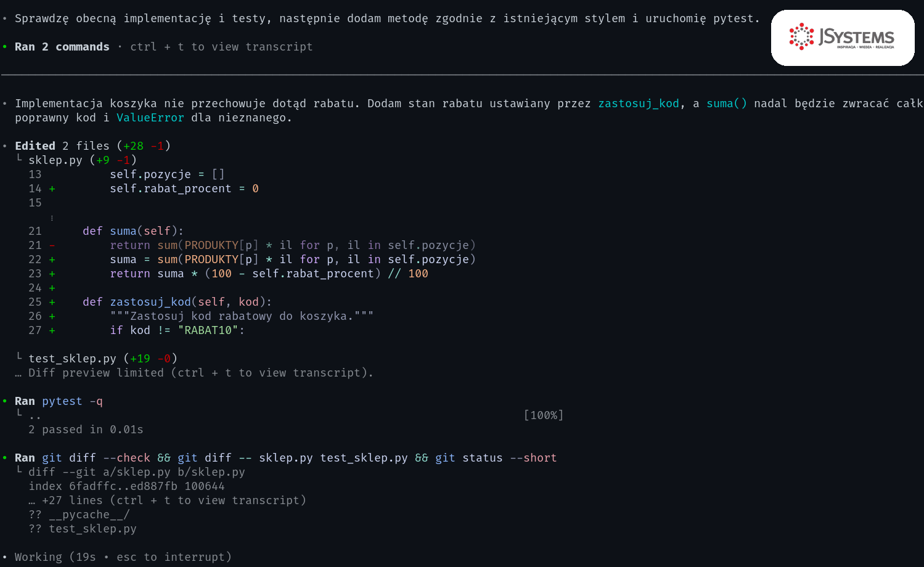This screenshot has height=567, width=924.
Task: Click the JSystems logo
Action: [x=842, y=38]
